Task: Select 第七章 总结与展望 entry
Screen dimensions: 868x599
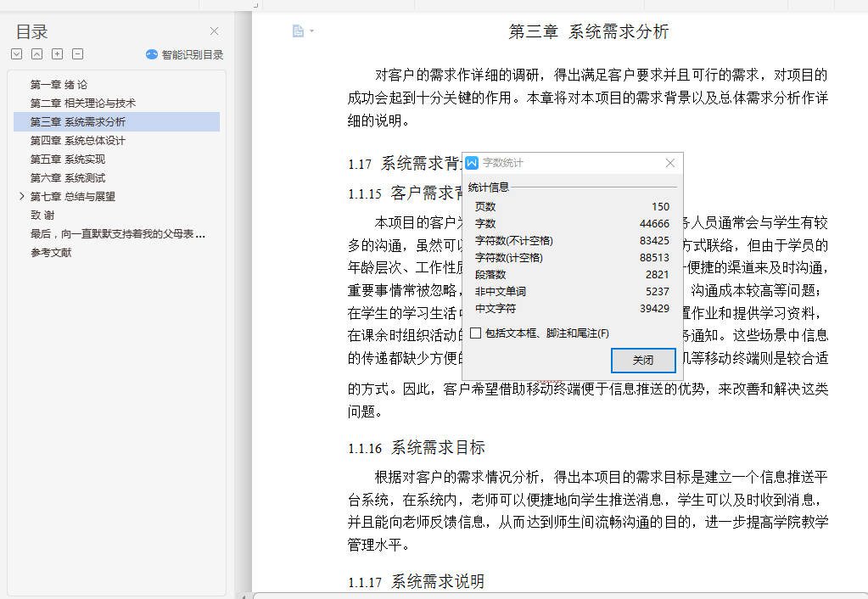Action: coord(72,197)
